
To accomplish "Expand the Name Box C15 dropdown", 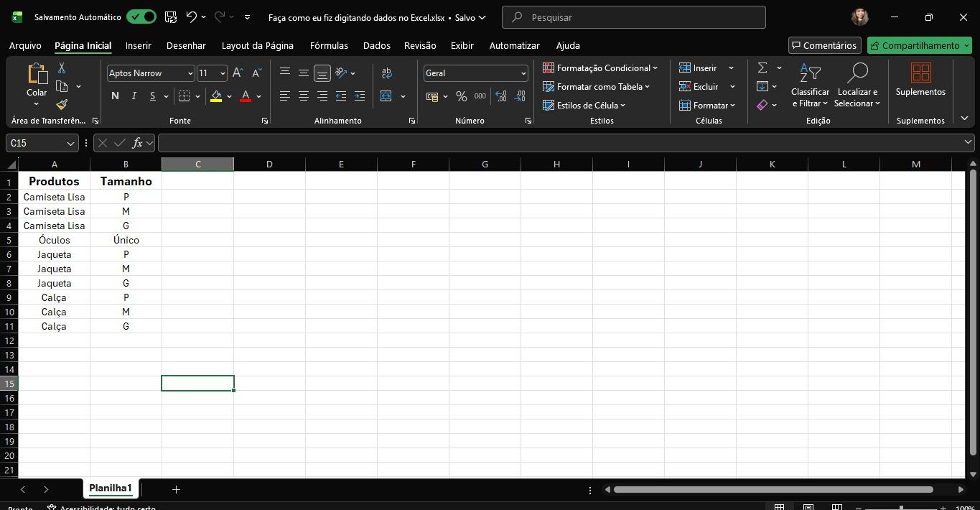I will point(70,143).
